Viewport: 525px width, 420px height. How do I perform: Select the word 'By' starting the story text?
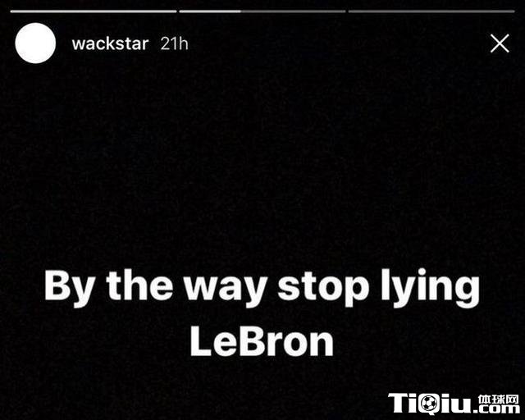[x=69, y=289]
